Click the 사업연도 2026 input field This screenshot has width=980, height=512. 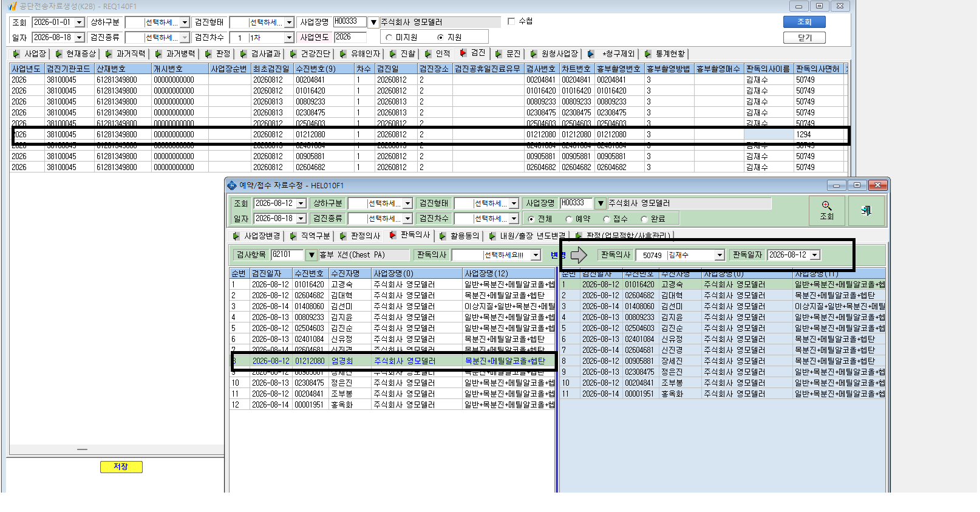(x=350, y=37)
